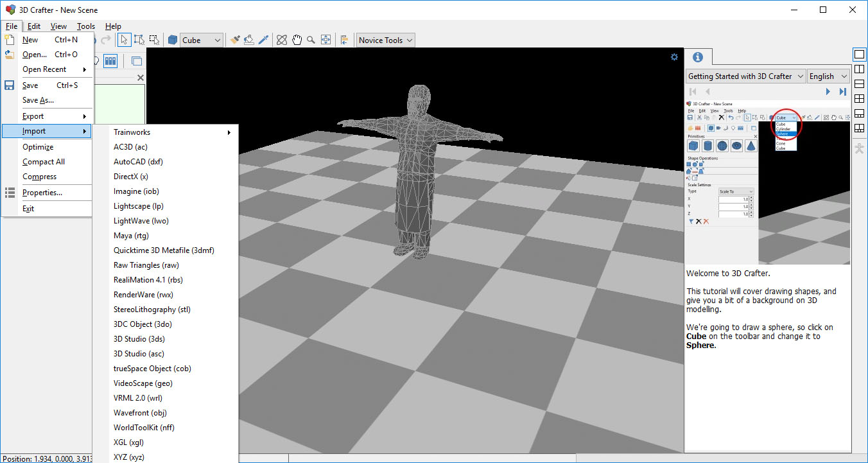Expand the Export submenu
Screen dimensions: 868x463
[48, 116]
